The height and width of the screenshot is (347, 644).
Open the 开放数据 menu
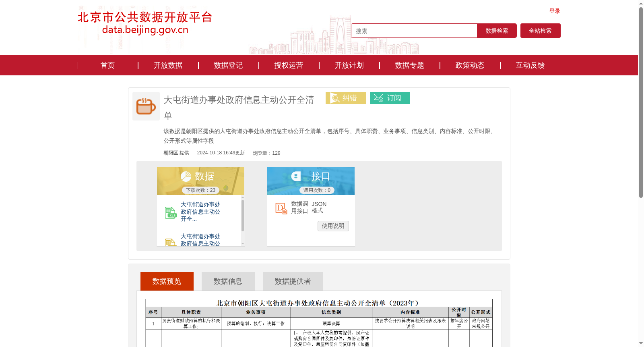point(168,65)
